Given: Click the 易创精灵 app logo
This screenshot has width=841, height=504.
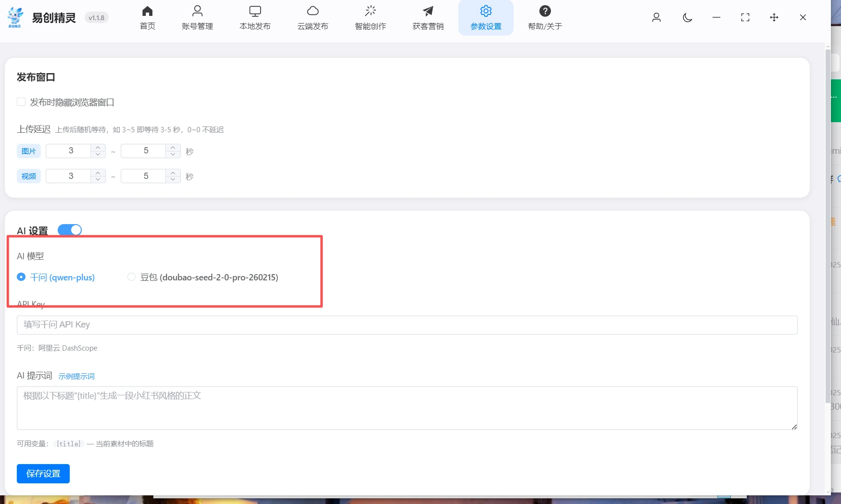Looking at the screenshot, I should click(x=15, y=18).
